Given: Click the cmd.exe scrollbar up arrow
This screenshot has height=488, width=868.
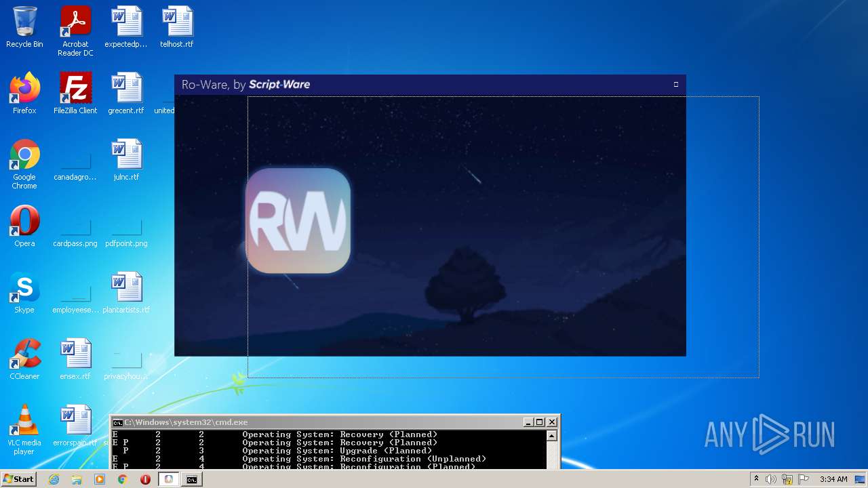Looking at the screenshot, I should (552, 436).
